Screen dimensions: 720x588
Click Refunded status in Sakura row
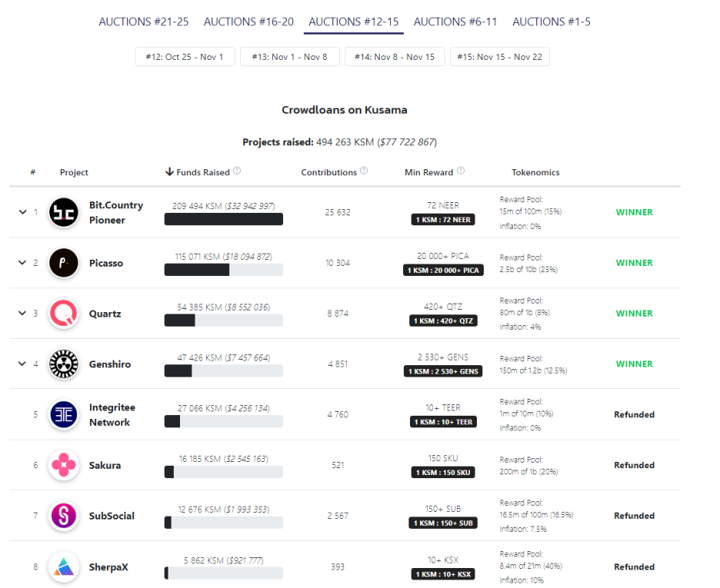coord(634,465)
